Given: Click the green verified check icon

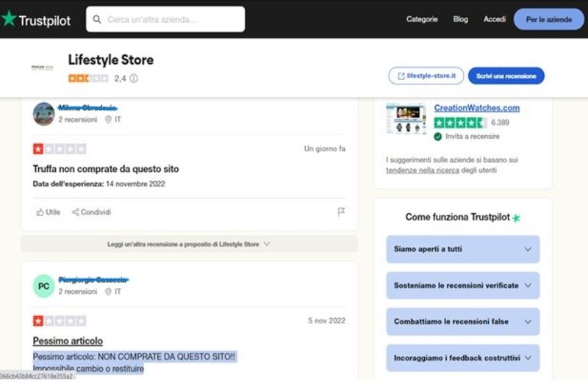Looking at the screenshot, I should click(437, 137).
